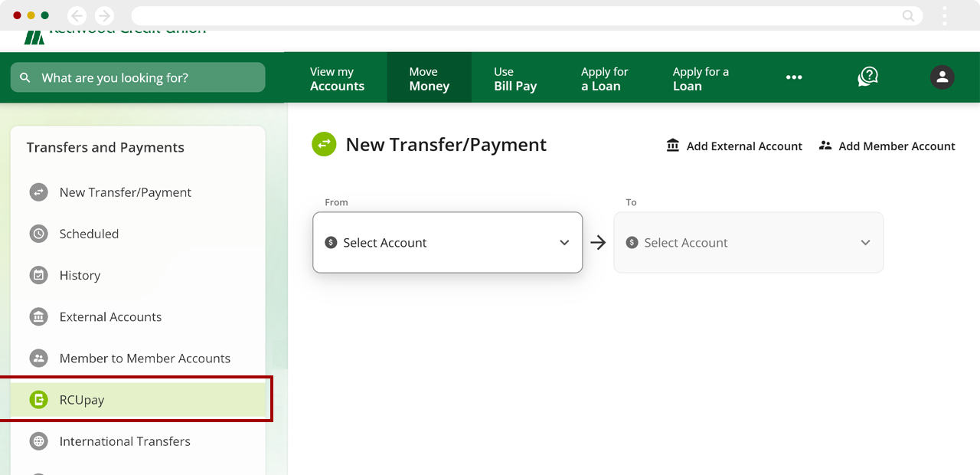Click the New Transfer/Payment sidebar icon

click(x=38, y=192)
